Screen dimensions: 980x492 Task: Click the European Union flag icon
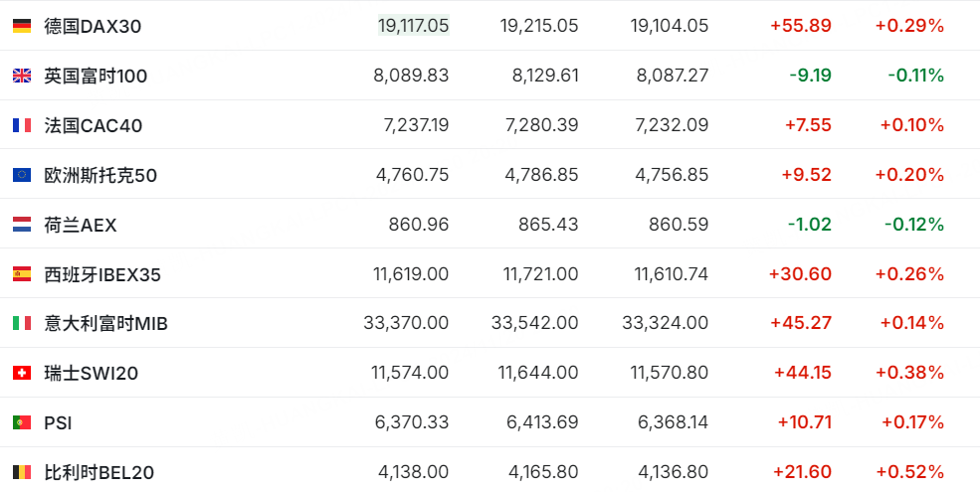22,175
